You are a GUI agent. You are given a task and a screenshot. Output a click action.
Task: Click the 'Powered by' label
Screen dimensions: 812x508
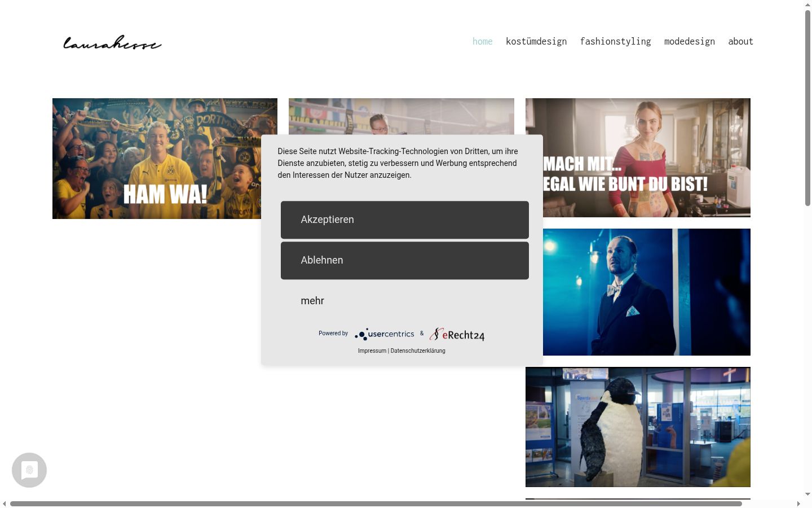pos(333,334)
